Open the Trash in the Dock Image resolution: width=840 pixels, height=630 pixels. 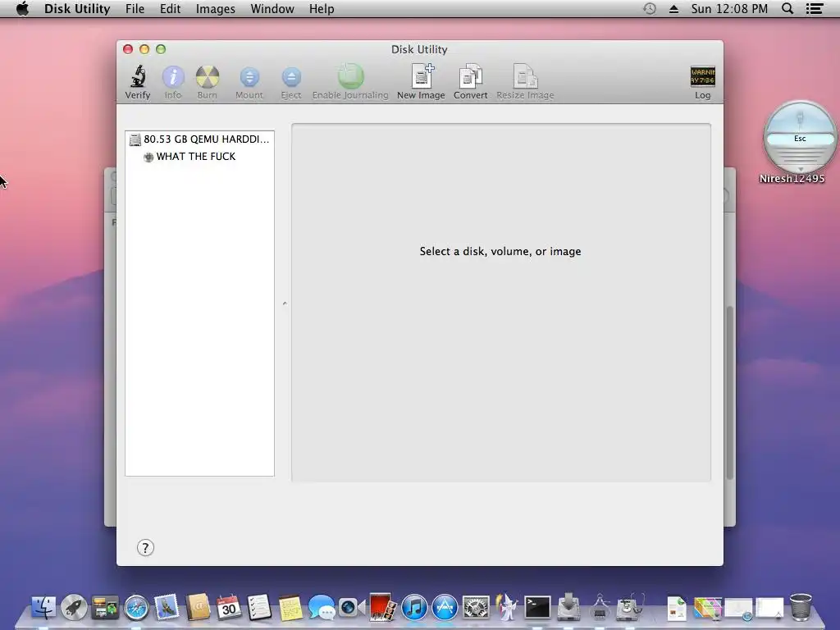coord(801,607)
